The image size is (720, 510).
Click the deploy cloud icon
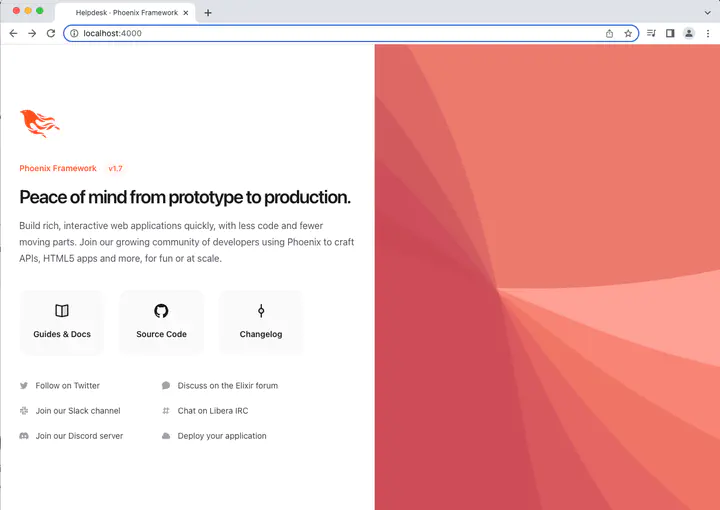[x=166, y=436]
